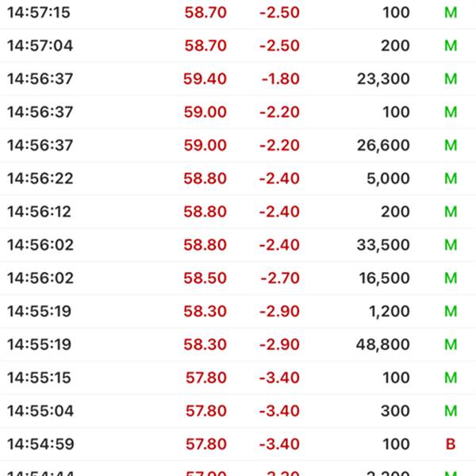Click the 16,500 volume entry
476x476 pixels.
383,278
